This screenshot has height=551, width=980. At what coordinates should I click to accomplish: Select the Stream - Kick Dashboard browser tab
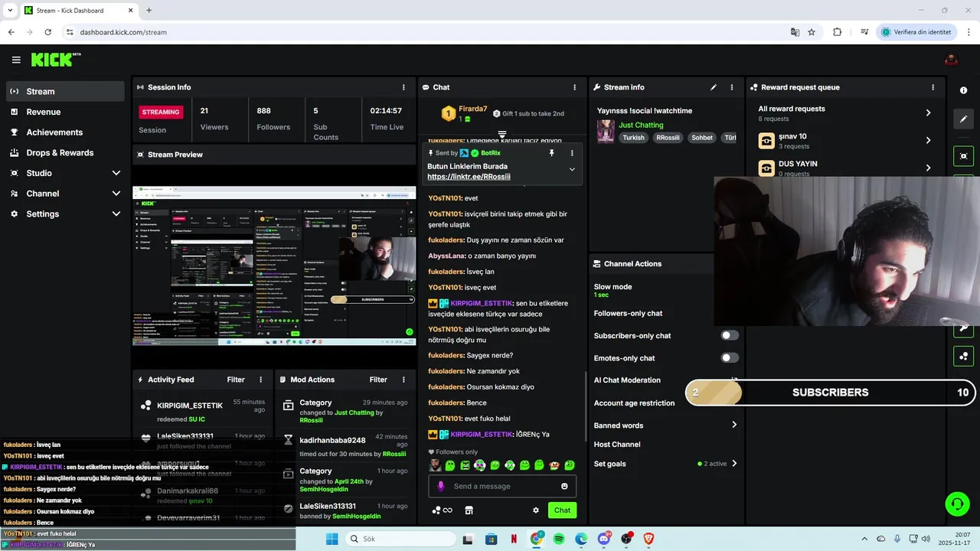coord(78,11)
